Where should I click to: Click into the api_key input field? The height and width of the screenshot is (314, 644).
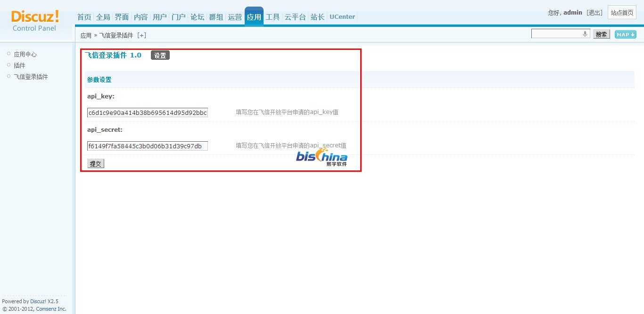tap(148, 113)
